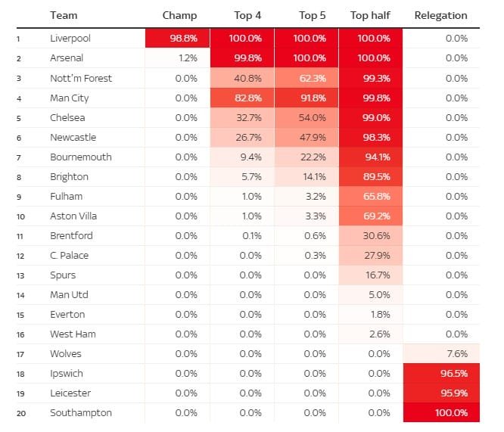Click Ipswich's 96.5% Relegation cell
The width and height of the screenshot is (504, 432).
point(441,373)
